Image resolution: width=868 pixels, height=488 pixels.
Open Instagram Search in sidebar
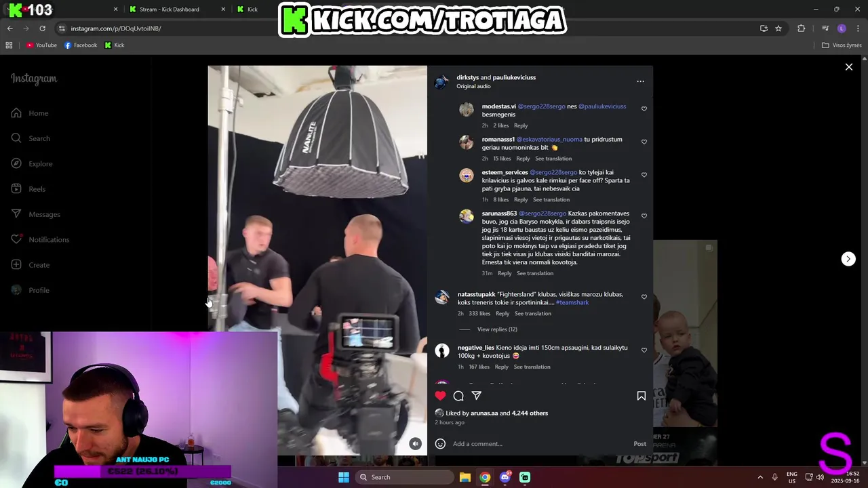click(x=31, y=138)
